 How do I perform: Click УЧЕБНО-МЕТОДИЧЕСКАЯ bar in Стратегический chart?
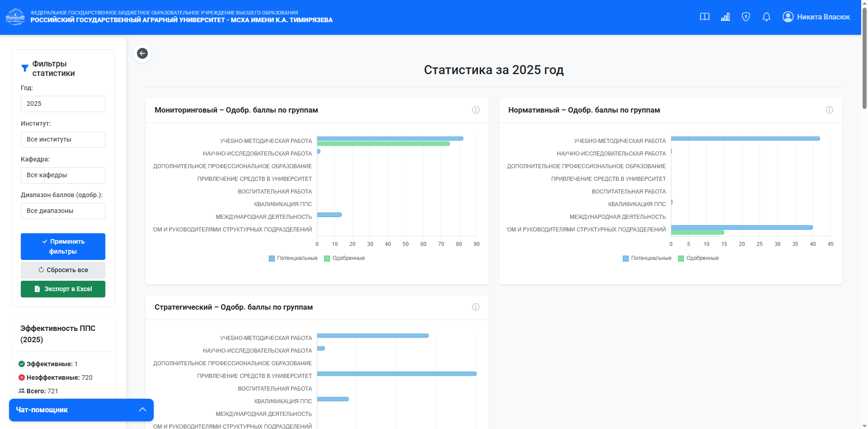click(x=373, y=336)
